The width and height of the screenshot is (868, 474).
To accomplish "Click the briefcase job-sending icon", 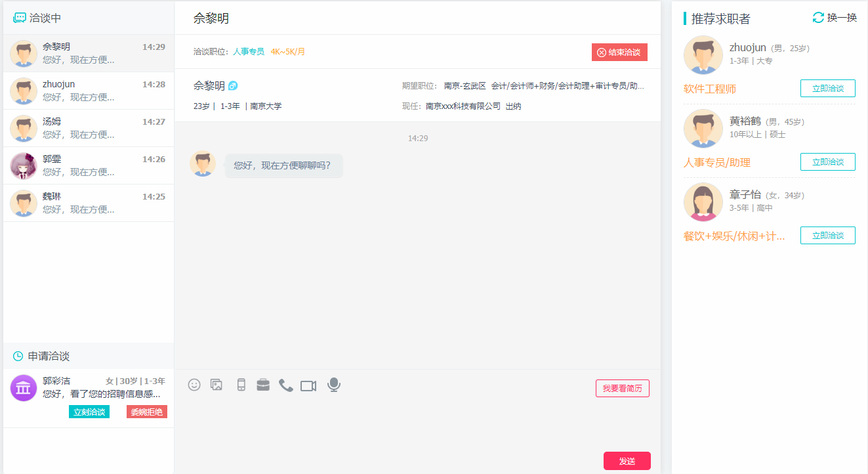I will [263, 385].
